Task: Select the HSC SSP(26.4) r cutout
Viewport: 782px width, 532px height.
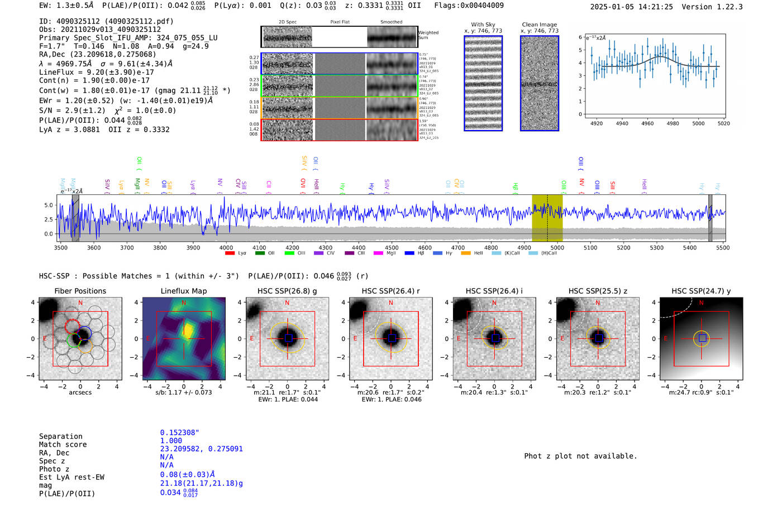Action: (x=391, y=338)
